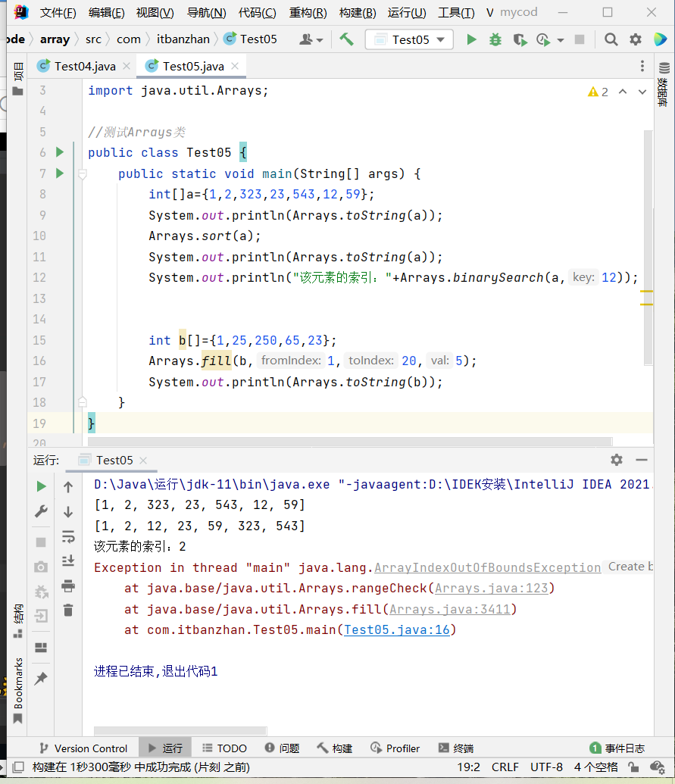Rerun Test05 from run panel
675x784 pixels.
click(x=42, y=486)
